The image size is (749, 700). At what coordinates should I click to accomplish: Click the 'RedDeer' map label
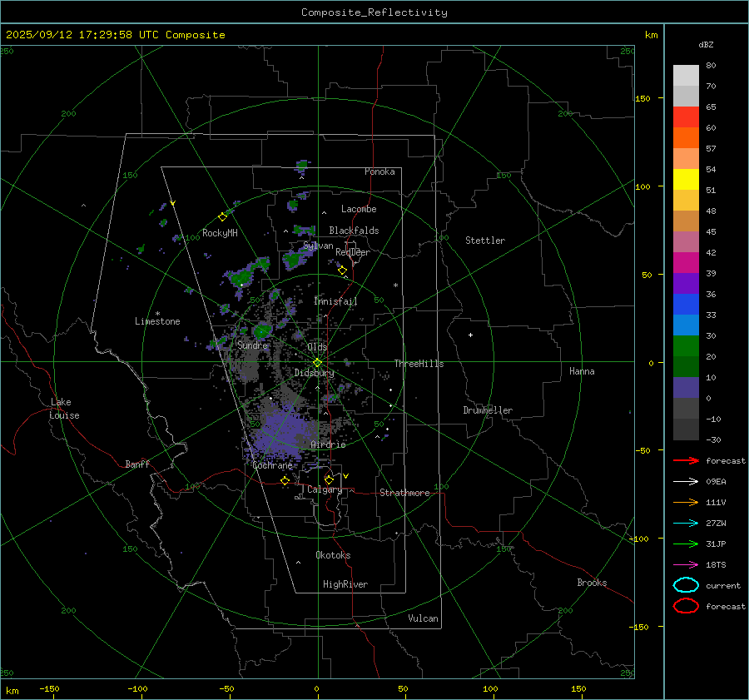click(353, 252)
